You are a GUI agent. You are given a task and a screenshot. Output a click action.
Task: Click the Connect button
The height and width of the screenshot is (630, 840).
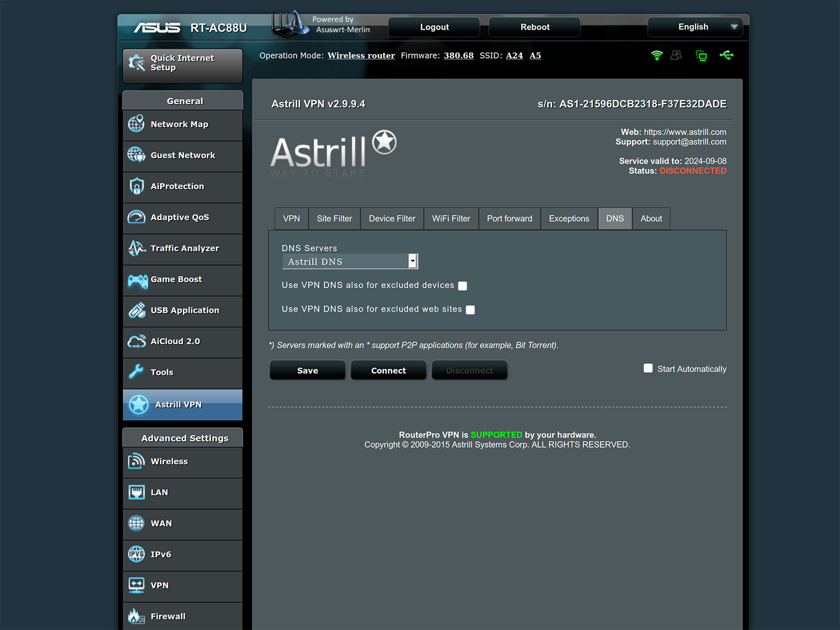[x=388, y=370]
